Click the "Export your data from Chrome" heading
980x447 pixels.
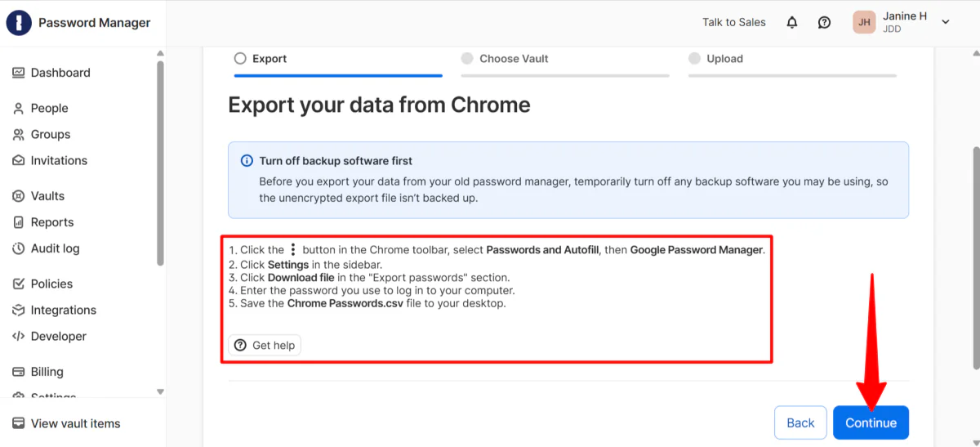[379, 105]
